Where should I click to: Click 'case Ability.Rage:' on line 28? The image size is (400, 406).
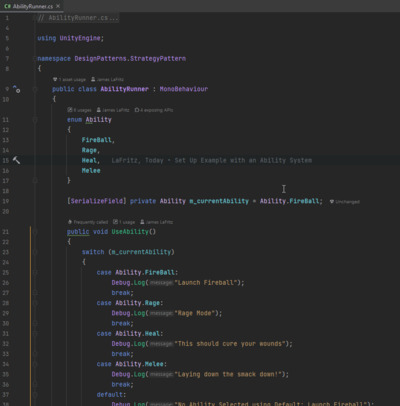[130, 303]
